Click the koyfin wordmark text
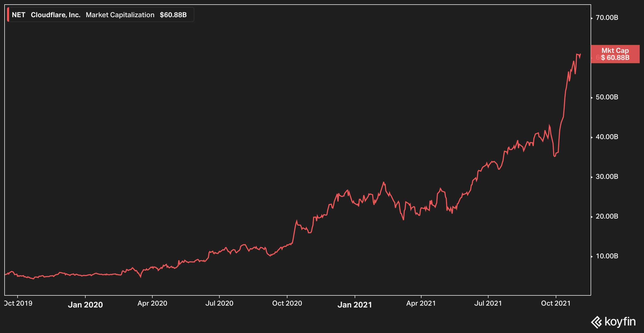The width and height of the screenshot is (644, 333). [x=620, y=322]
